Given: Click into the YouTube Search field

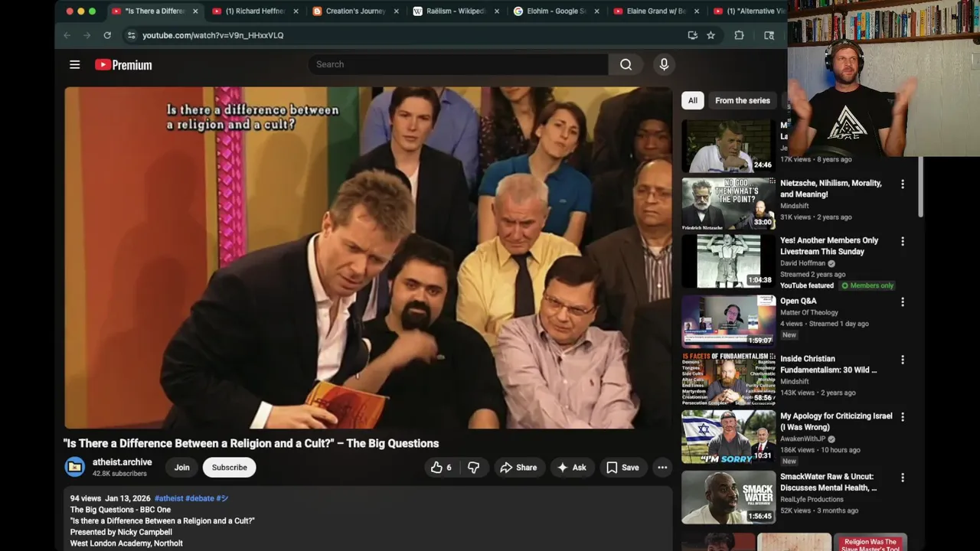Looking at the screenshot, I should [458, 64].
